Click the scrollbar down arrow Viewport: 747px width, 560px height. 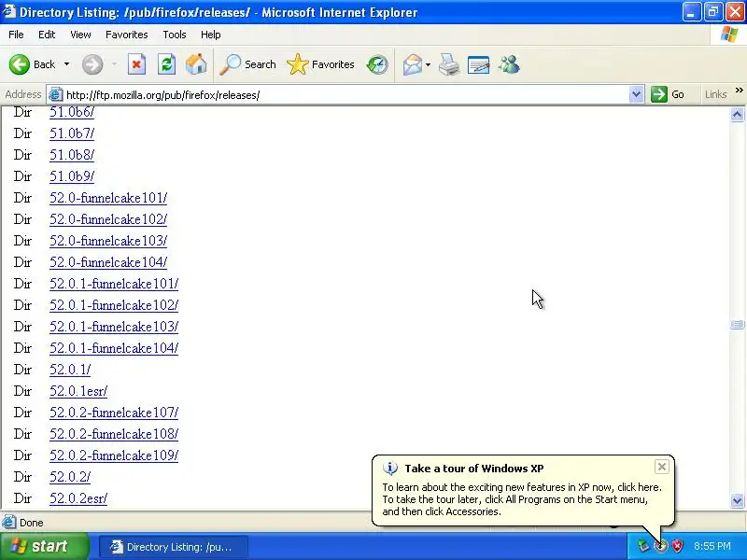pyautogui.click(x=737, y=500)
